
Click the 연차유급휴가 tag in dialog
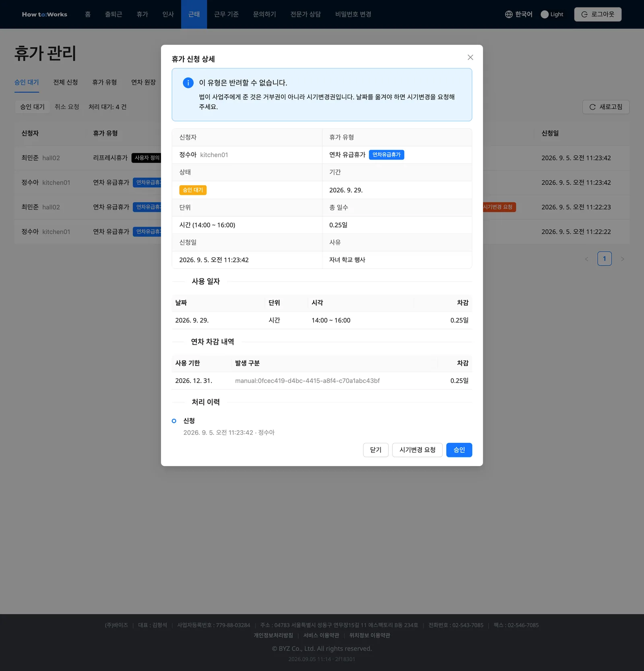(386, 155)
